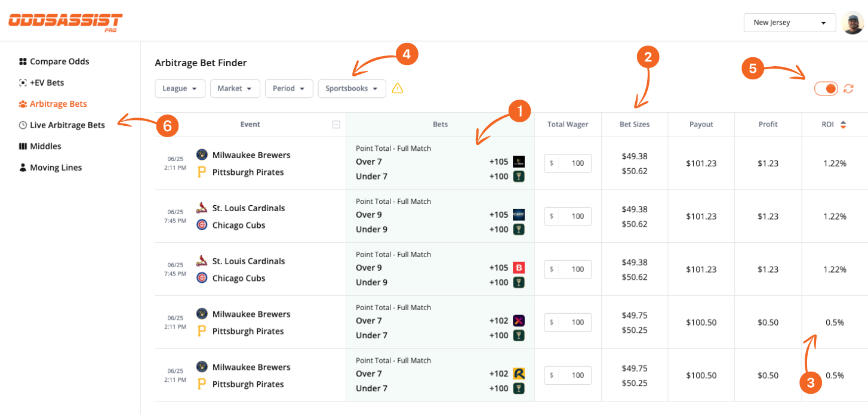Click the warning triangle beside the filter dropdowns
868x414 pixels.
pos(398,88)
